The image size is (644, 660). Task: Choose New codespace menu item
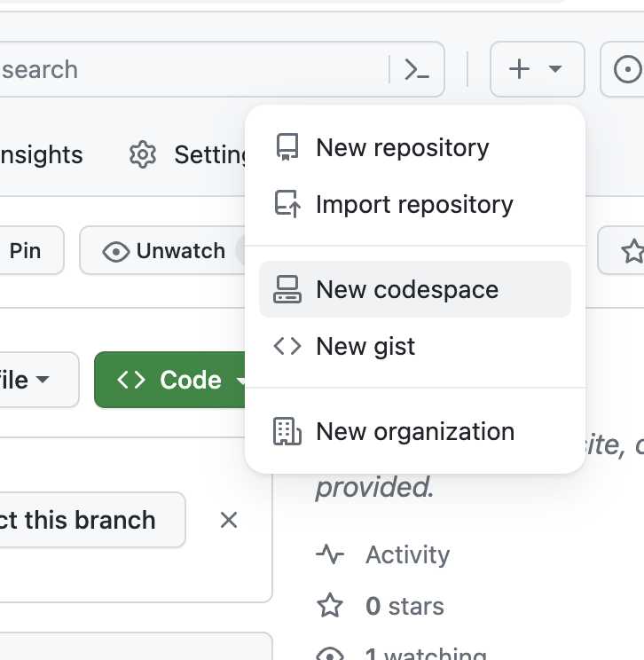pyautogui.click(x=407, y=289)
